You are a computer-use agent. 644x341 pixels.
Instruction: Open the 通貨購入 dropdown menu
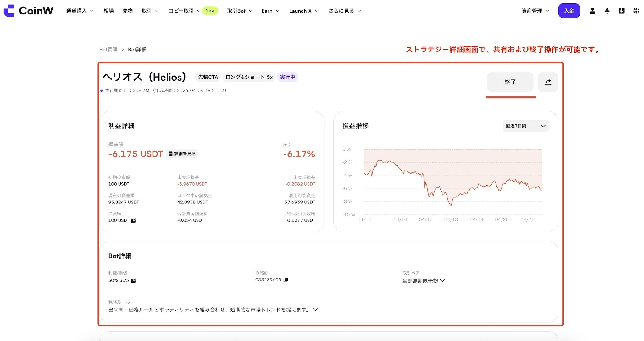click(80, 11)
